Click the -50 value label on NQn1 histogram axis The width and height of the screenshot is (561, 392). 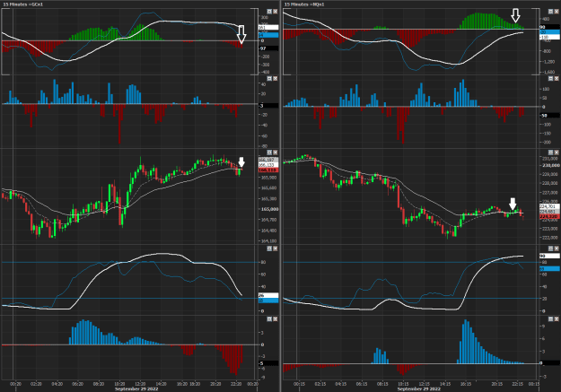click(549, 116)
